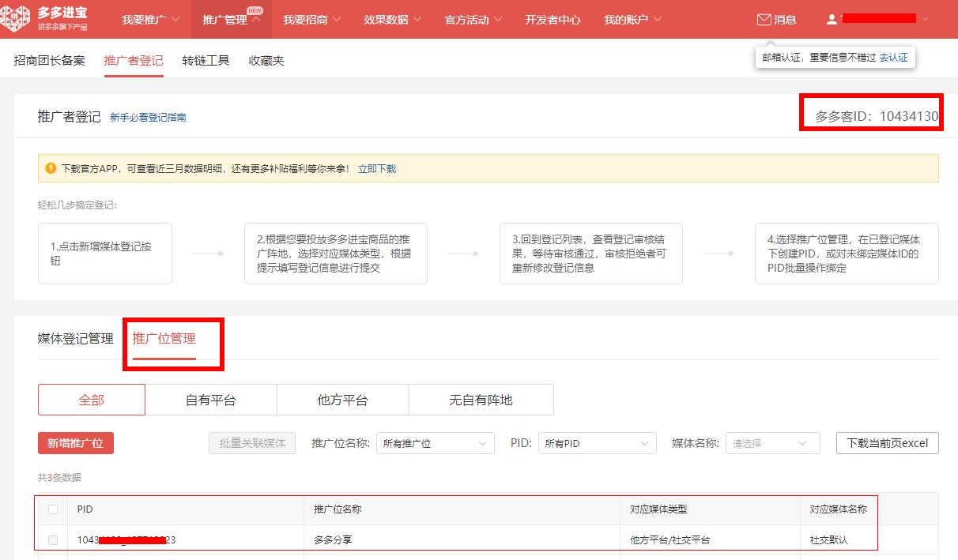Filter by 自有平台
The width and height of the screenshot is (958, 560).
211,400
